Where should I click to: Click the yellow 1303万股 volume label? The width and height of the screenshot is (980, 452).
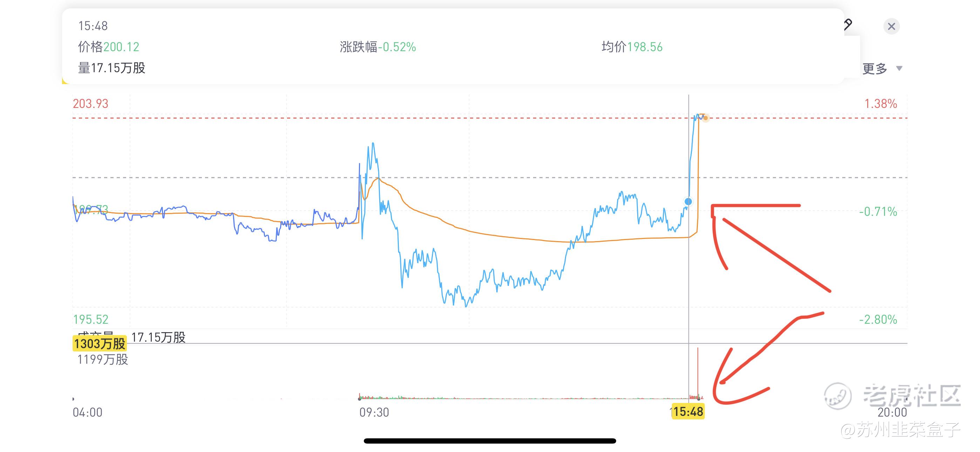click(x=100, y=344)
